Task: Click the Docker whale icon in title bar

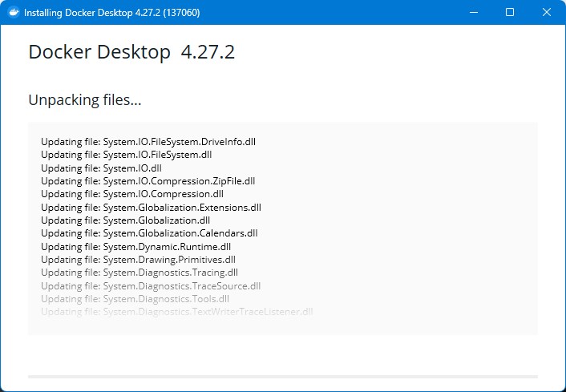Action: [12, 13]
